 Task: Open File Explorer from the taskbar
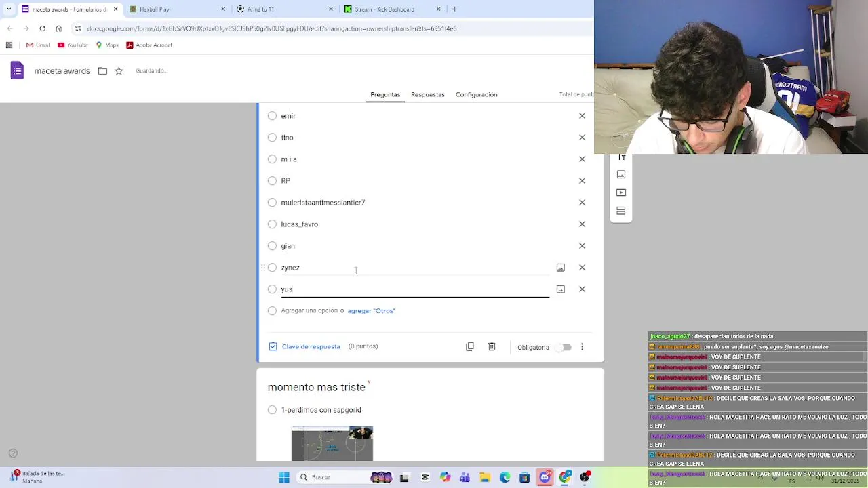pos(485,477)
